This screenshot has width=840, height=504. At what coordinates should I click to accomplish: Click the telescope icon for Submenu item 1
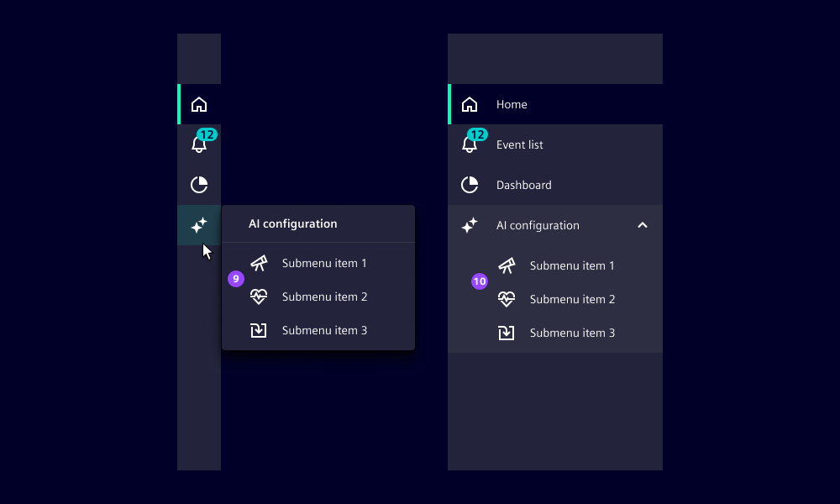(x=259, y=263)
